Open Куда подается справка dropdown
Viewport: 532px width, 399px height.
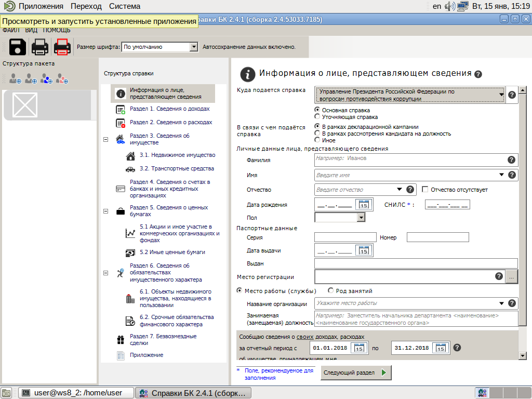501,95
